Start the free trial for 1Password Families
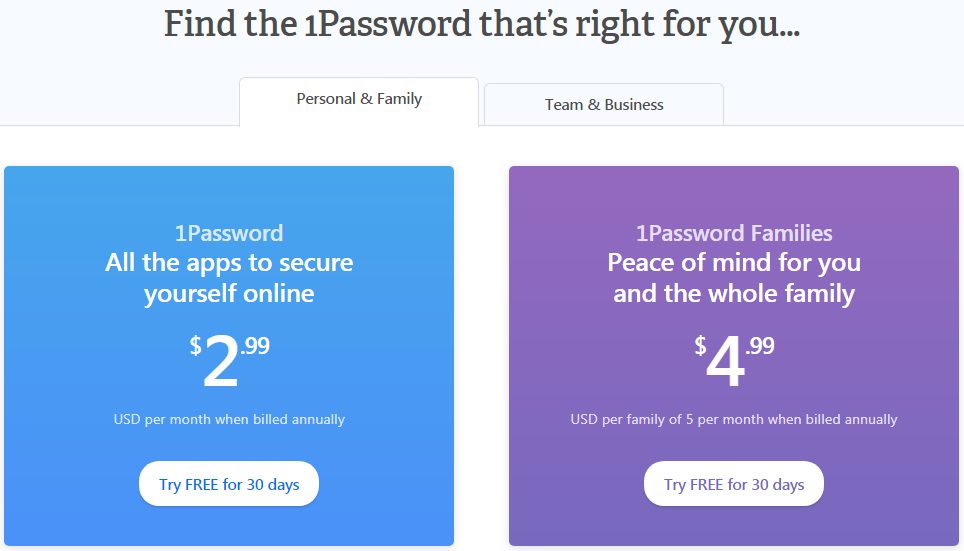 [733, 484]
